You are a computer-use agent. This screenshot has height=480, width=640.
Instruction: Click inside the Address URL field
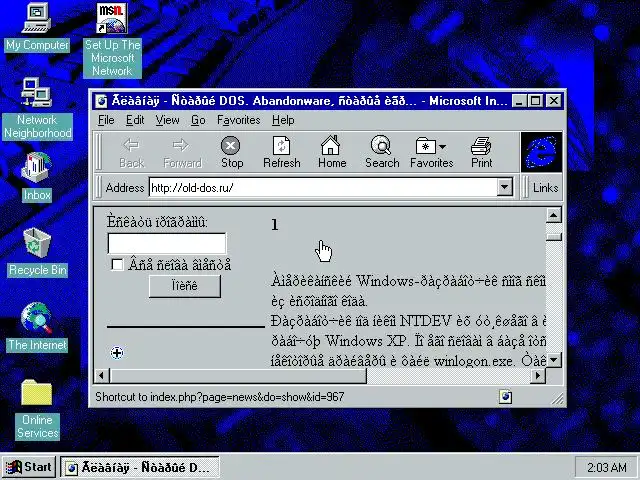pyautogui.click(x=323, y=187)
